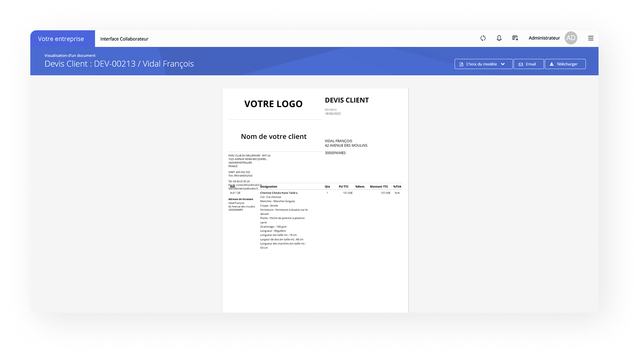Click the VOTRE LOGO placeholder in preview
This screenshot has width=644, height=358.
point(273,104)
